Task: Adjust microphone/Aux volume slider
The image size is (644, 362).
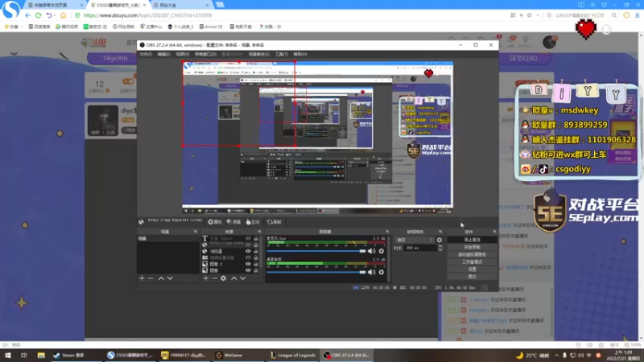Action: pyautogui.click(x=316, y=251)
